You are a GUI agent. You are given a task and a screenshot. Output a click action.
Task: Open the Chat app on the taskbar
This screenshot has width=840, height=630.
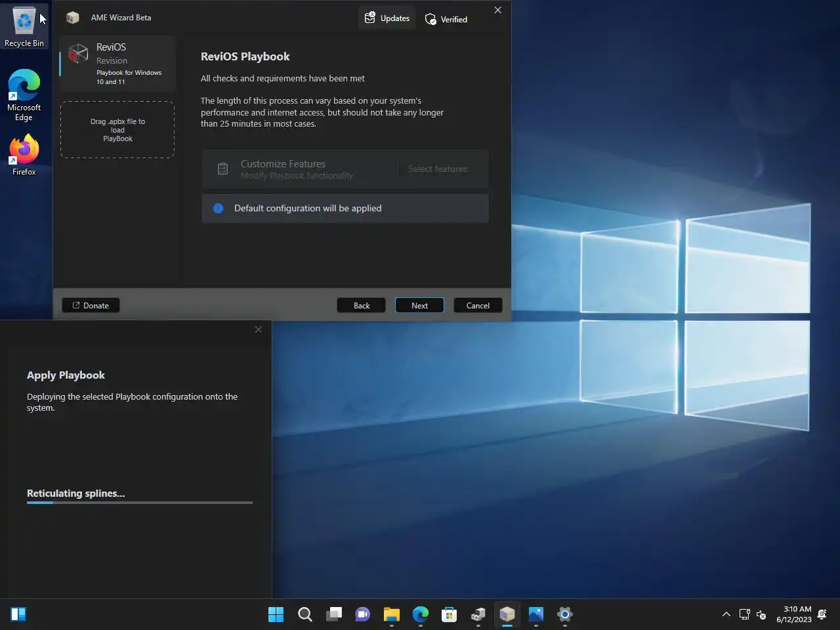pyautogui.click(x=363, y=614)
